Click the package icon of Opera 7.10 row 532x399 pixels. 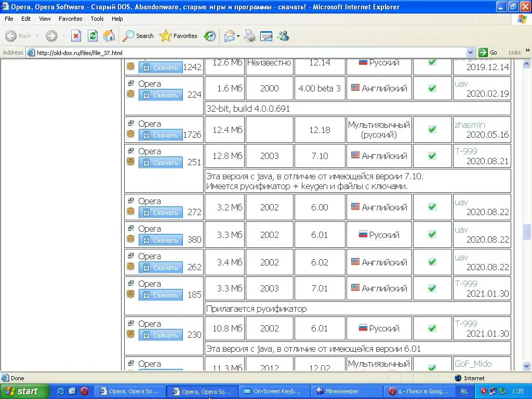coord(130,162)
